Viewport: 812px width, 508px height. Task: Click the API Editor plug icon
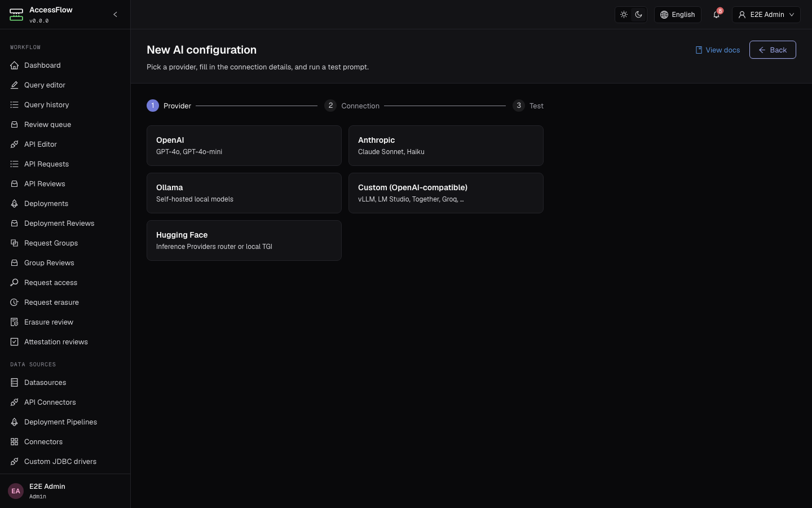tap(15, 144)
